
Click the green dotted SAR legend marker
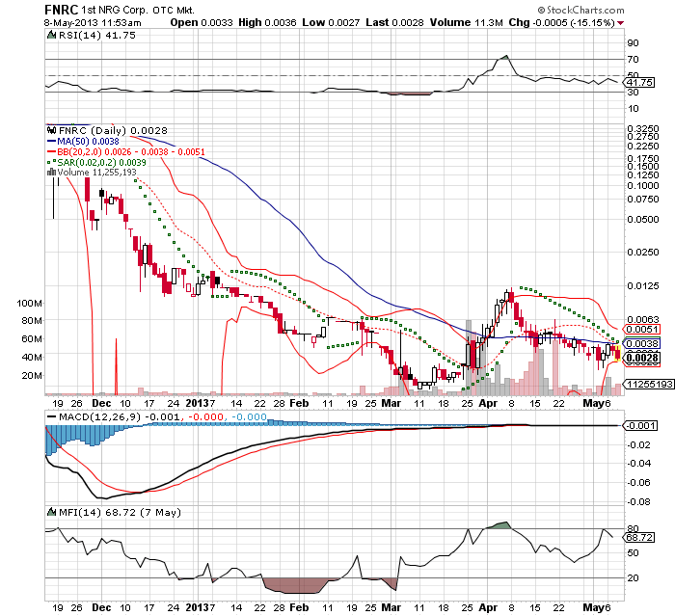51,163
